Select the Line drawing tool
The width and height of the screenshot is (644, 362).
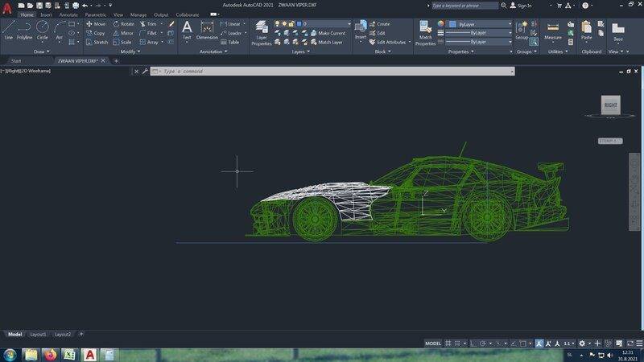click(9, 30)
